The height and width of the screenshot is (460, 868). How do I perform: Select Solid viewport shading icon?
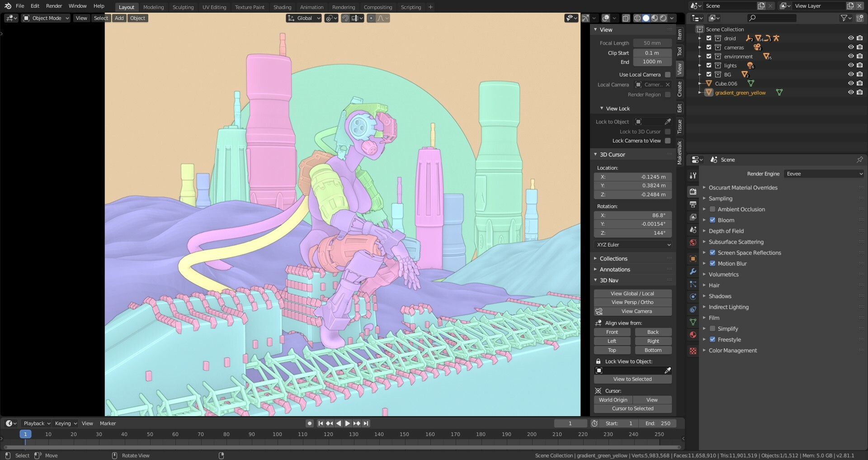[x=646, y=18]
